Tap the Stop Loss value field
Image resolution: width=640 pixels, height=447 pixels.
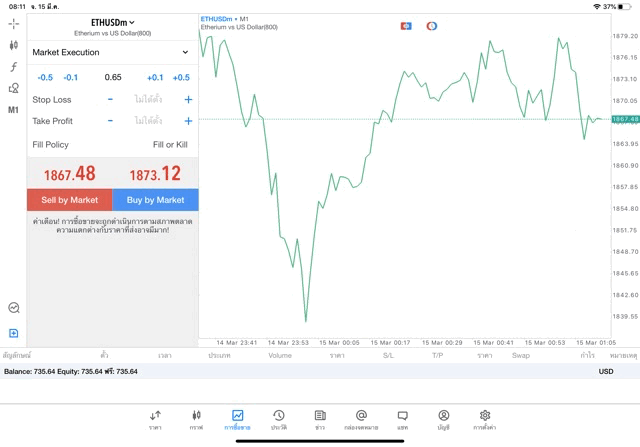(x=148, y=99)
